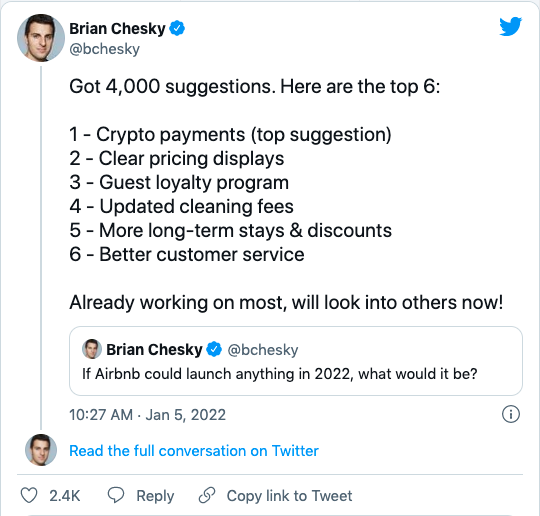Click avatar beside full conversation link
Screen dimensions: 540x516
click(x=41, y=450)
